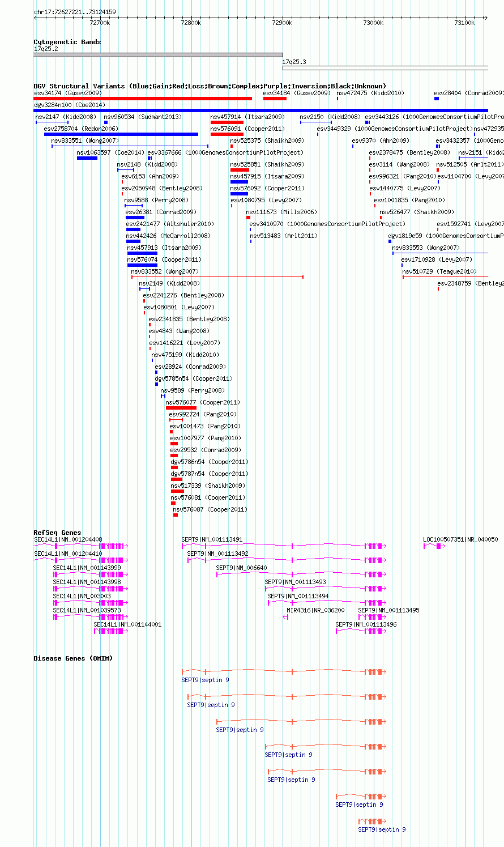This screenshot has width=504, height=847.
Task: Open bottommost OMIM SEPT9|septin 9 link
Action: [382, 829]
